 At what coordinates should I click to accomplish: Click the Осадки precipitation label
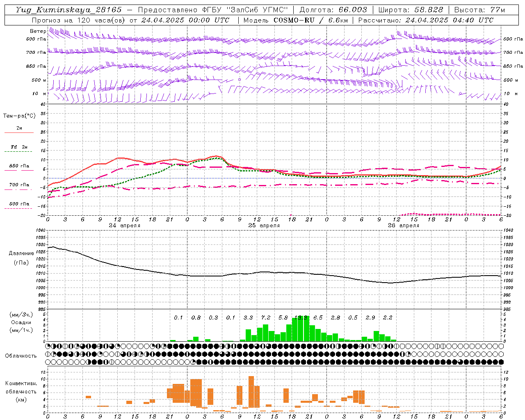pyautogui.click(x=21, y=322)
